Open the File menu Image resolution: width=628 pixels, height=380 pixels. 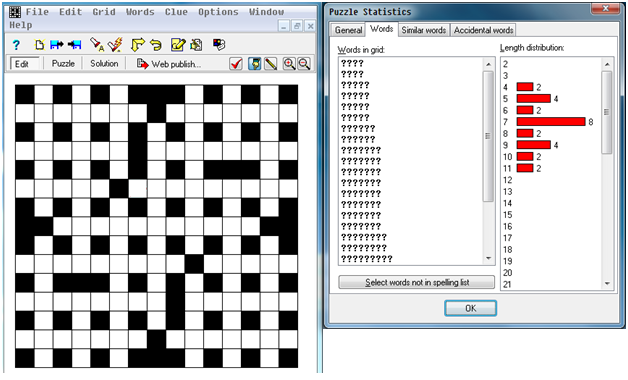(x=37, y=12)
